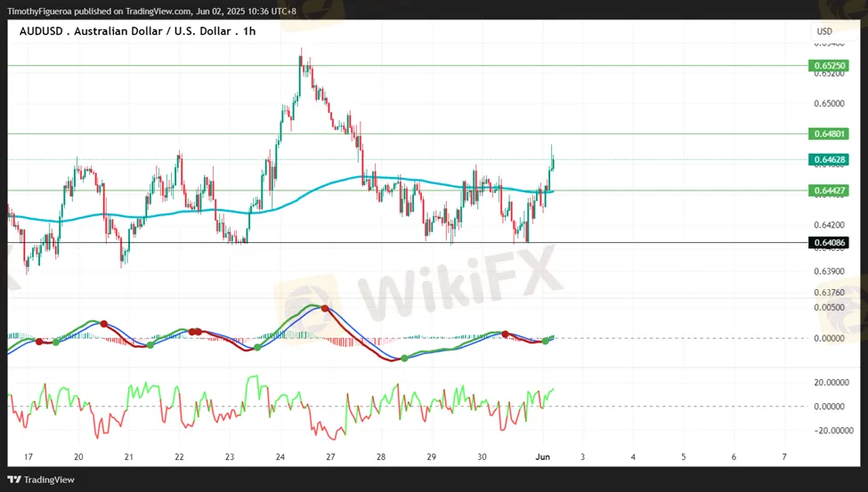This screenshot has height=492, width=868.
Task: Click the current price 0.64628 label
Action: (x=828, y=160)
